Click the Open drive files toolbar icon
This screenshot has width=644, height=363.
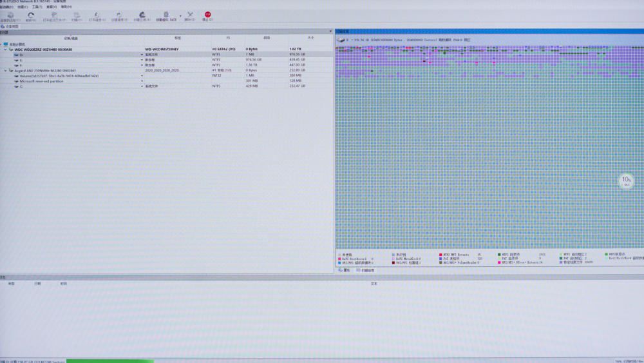(x=54, y=15)
